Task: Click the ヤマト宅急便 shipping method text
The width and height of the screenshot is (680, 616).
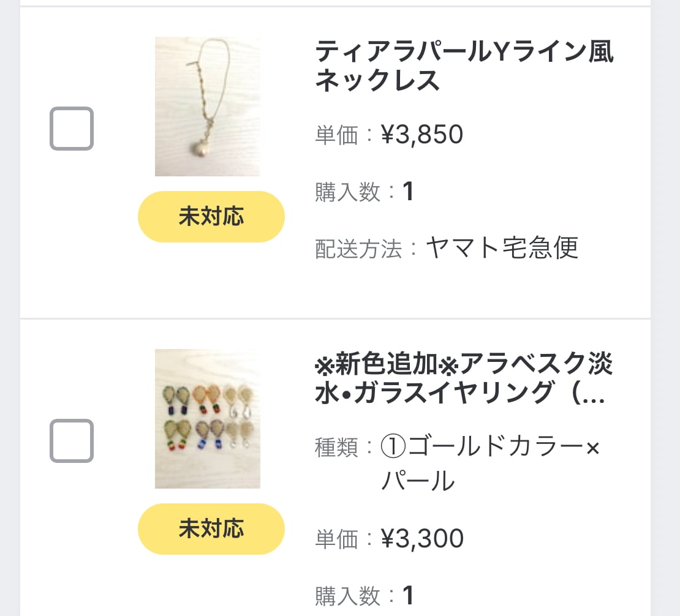Action: 501,248
